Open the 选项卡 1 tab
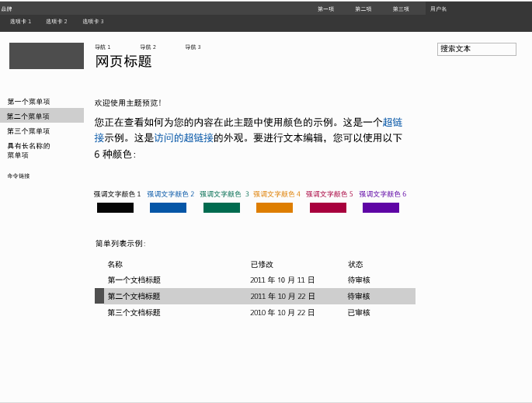This screenshot has height=403, width=532. tap(21, 22)
